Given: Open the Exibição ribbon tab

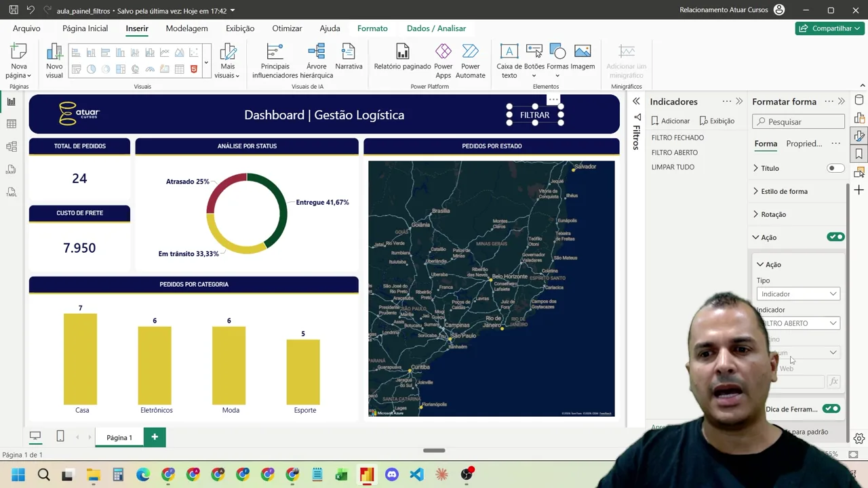Looking at the screenshot, I should [x=240, y=28].
